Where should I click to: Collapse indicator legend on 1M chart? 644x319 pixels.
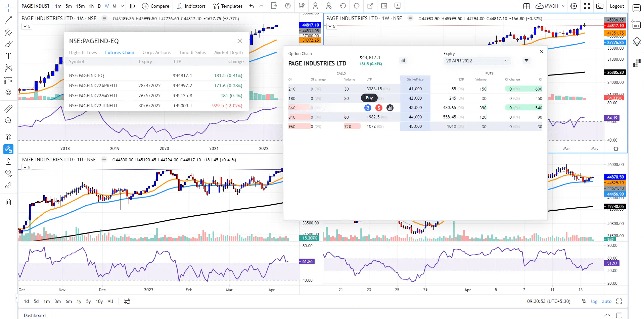tap(26, 26)
